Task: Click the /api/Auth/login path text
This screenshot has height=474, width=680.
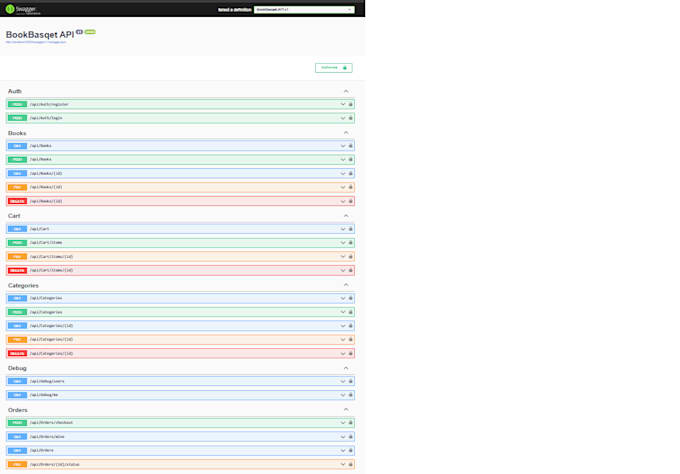Action: point(46,118)
